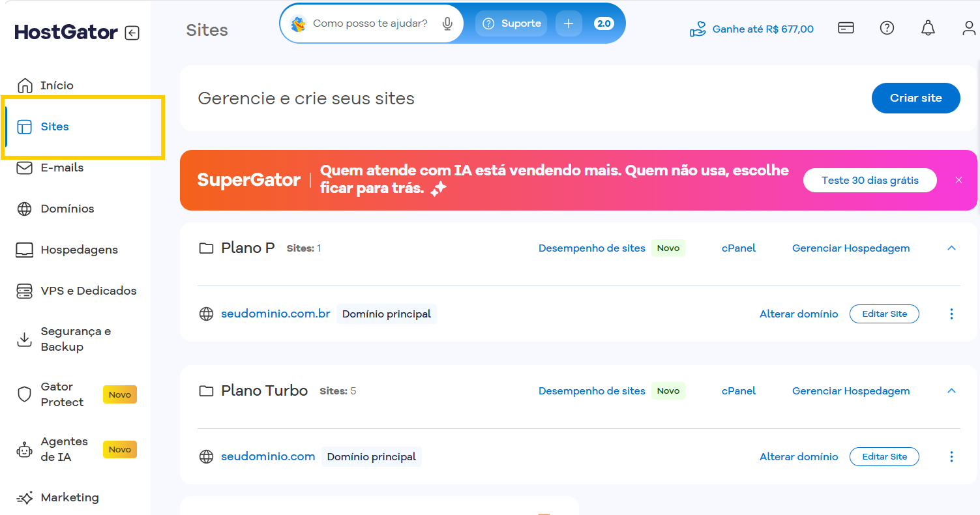Click the Novo badge next to Gator Protect
Viewport: 980px width, 515px height.
click(x=120, y=394)
